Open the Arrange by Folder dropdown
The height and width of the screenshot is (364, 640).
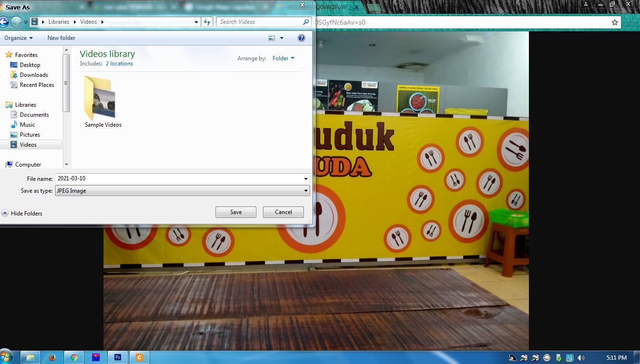pos(283,58)
